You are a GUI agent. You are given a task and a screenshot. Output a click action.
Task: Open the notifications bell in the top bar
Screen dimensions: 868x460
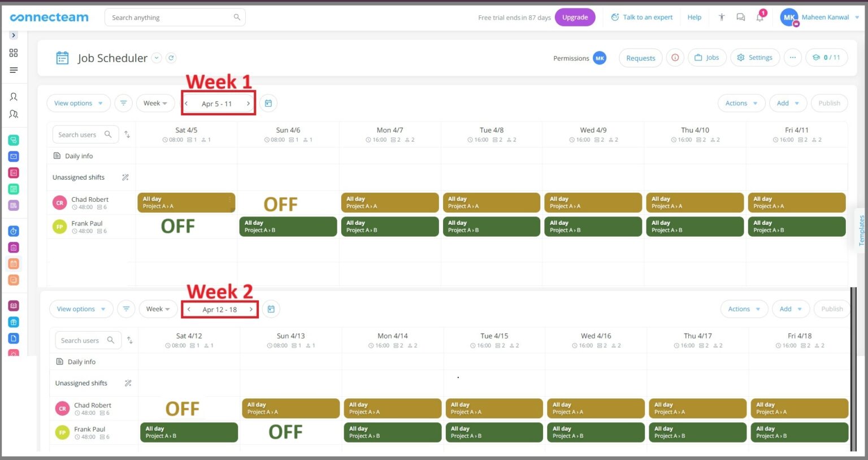(x=760, y=17)
